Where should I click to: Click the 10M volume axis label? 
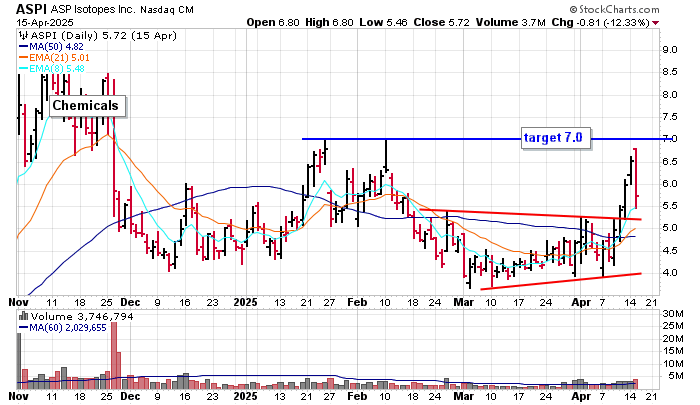[672, 363]
